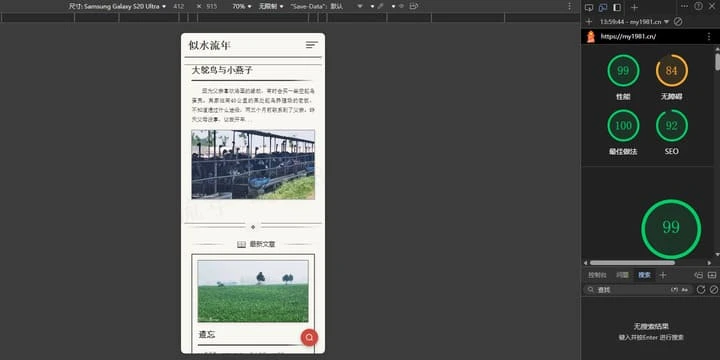Select the 搜索 drawer tab
Screen dimensions: 720x360
pyautogui.click(x=644, y=275)
